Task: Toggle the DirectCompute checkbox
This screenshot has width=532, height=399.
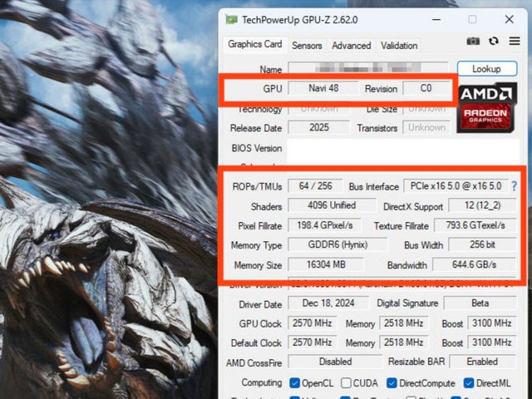Action: 392,383
